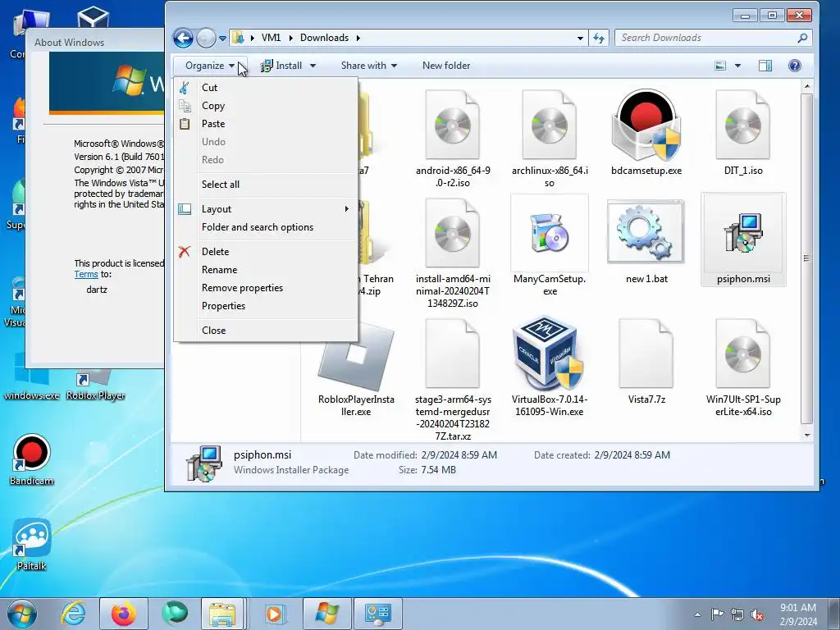The width and height of the screenshot is (840, 630).
Task: Select install-amd64-minimal iso file icon
Action: pyautogui.click(x=453, y=232)
